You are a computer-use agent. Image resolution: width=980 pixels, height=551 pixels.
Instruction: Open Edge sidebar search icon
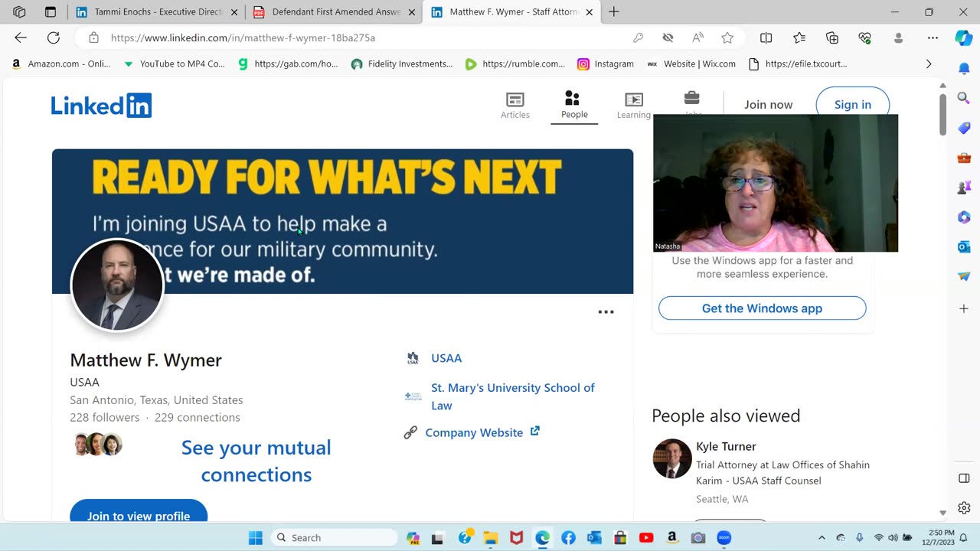click(x=964, y=97)
